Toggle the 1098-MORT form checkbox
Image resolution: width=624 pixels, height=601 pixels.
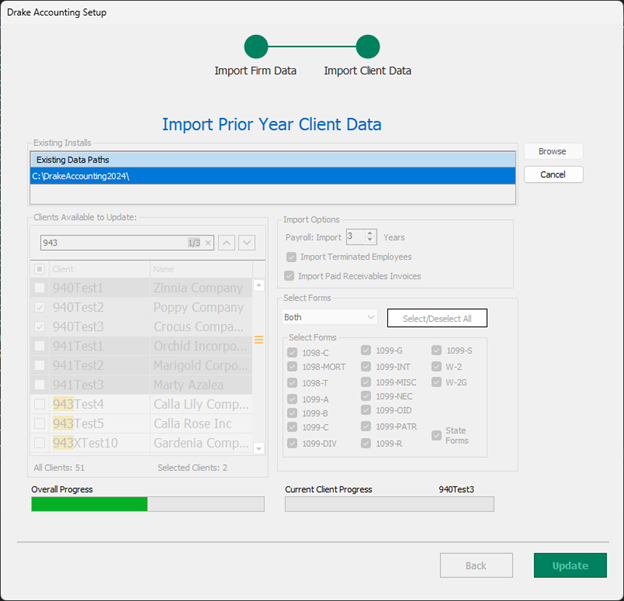[292, 367]
